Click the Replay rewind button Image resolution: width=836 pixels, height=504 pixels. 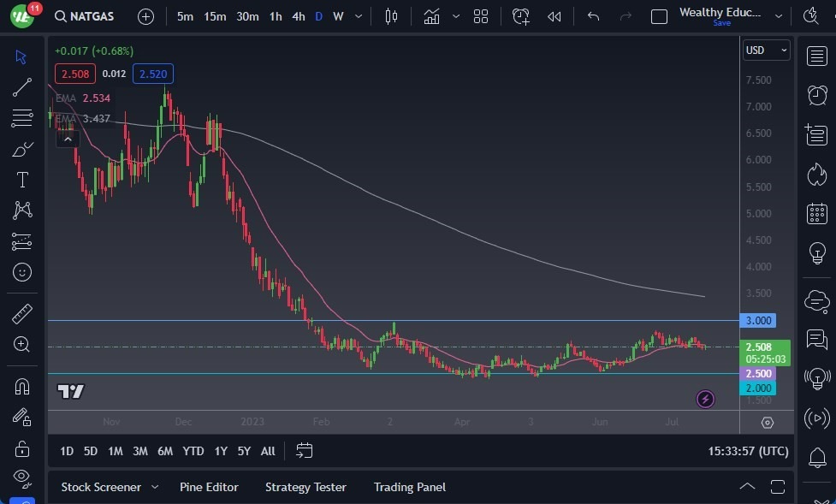554,16
